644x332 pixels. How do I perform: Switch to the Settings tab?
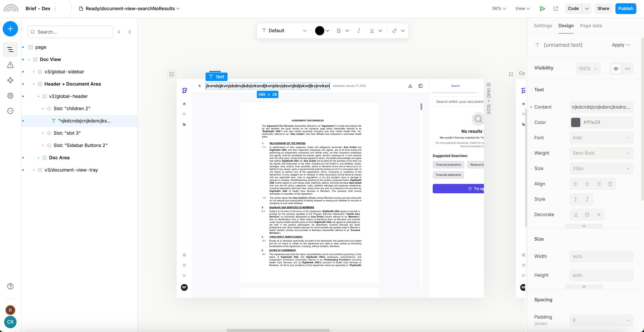(x=543, y=26)
